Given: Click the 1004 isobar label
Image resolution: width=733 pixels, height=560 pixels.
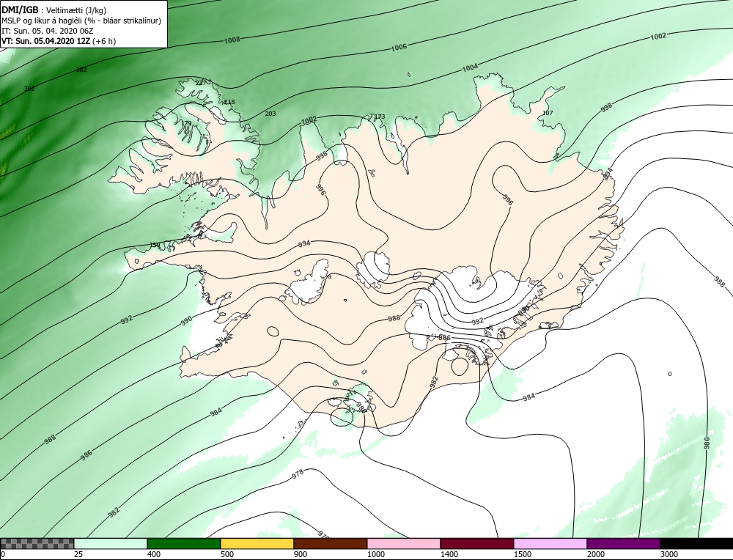Looking at the screenshot, I should click(471, 67).
